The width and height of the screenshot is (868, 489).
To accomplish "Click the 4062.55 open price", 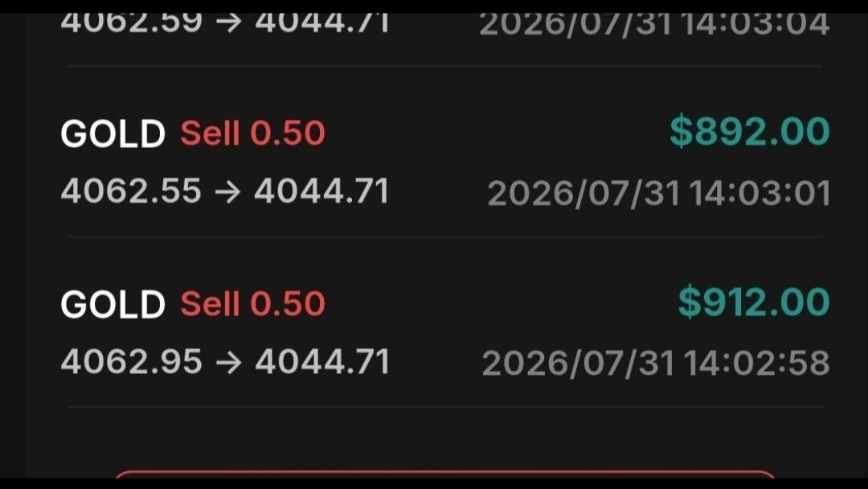I will (131, 191).
